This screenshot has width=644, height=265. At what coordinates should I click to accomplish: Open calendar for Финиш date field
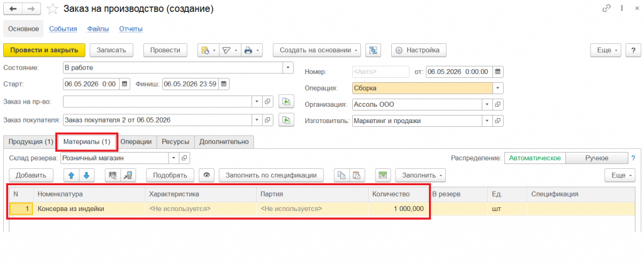[225, 84]
